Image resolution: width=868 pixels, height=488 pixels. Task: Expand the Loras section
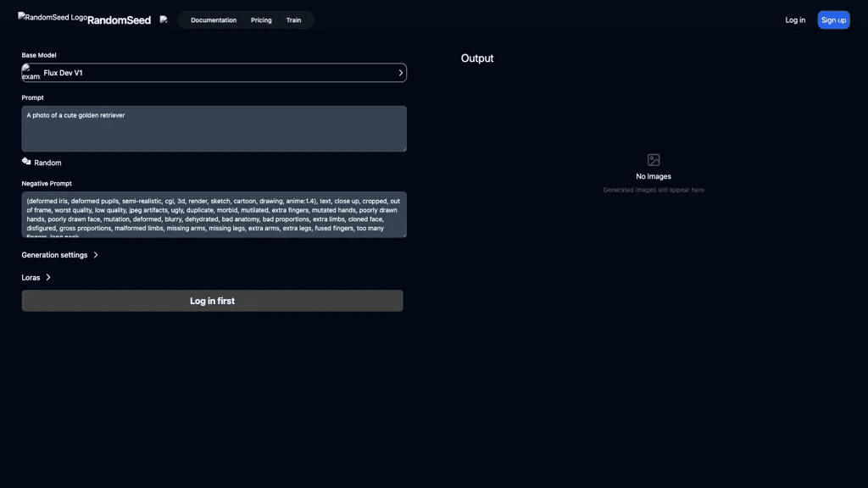pyautogui.click(x=36, y=278)
